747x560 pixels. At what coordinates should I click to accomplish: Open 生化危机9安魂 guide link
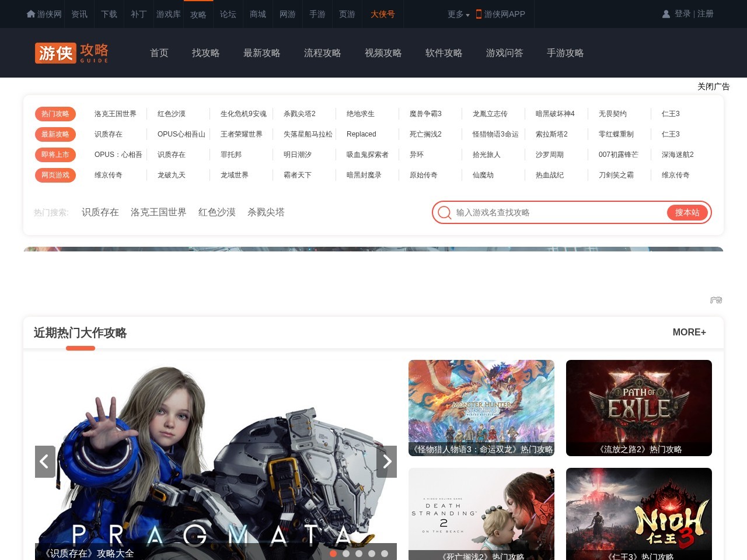click(243, 114)
